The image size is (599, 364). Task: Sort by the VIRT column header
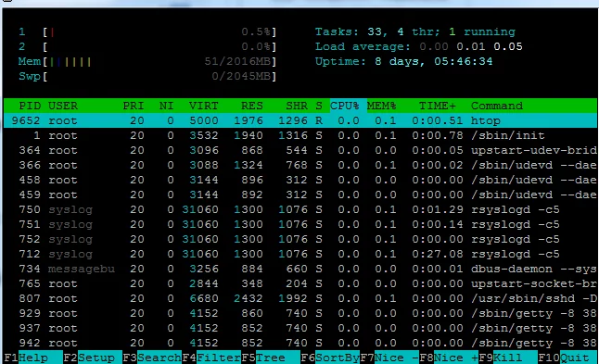tap(204, 106)
